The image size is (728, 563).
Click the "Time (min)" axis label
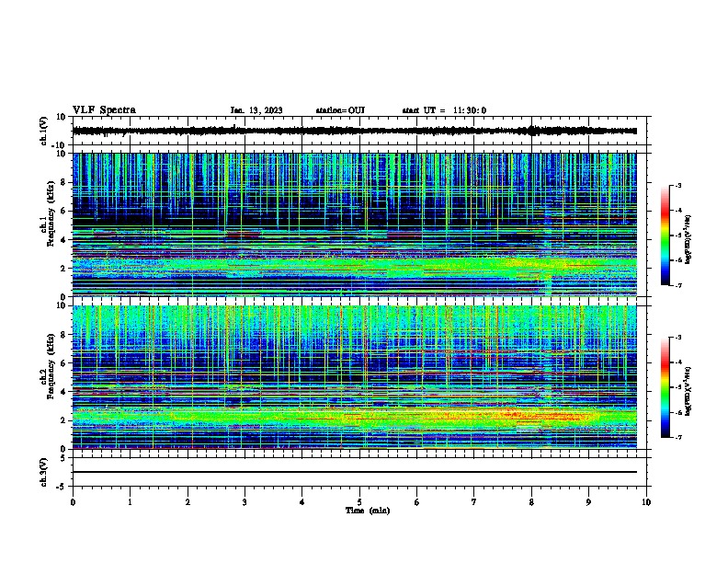point(368,511)
